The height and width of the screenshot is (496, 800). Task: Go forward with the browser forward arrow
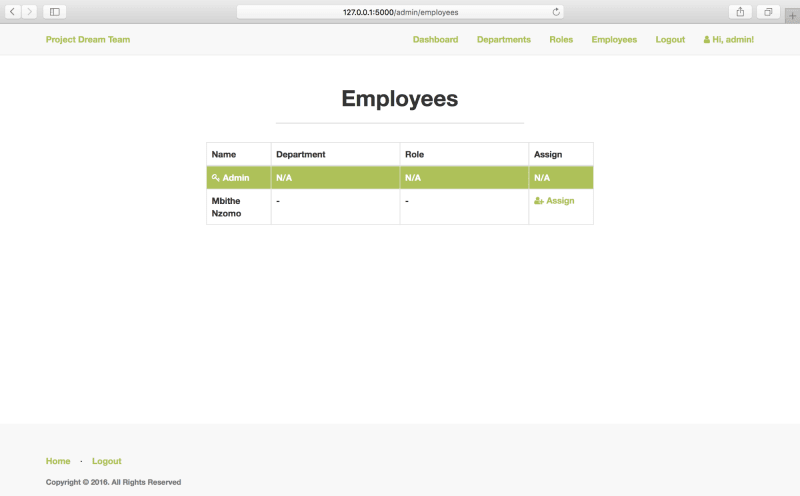tap(30, 12)
